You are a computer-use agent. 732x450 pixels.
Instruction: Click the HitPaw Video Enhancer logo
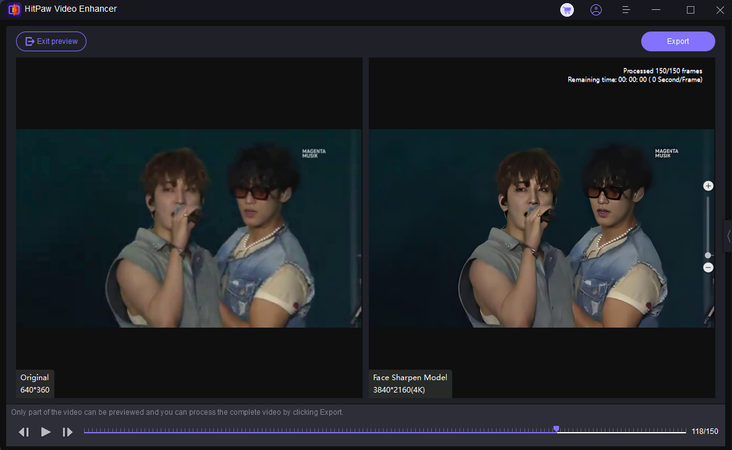14,9
